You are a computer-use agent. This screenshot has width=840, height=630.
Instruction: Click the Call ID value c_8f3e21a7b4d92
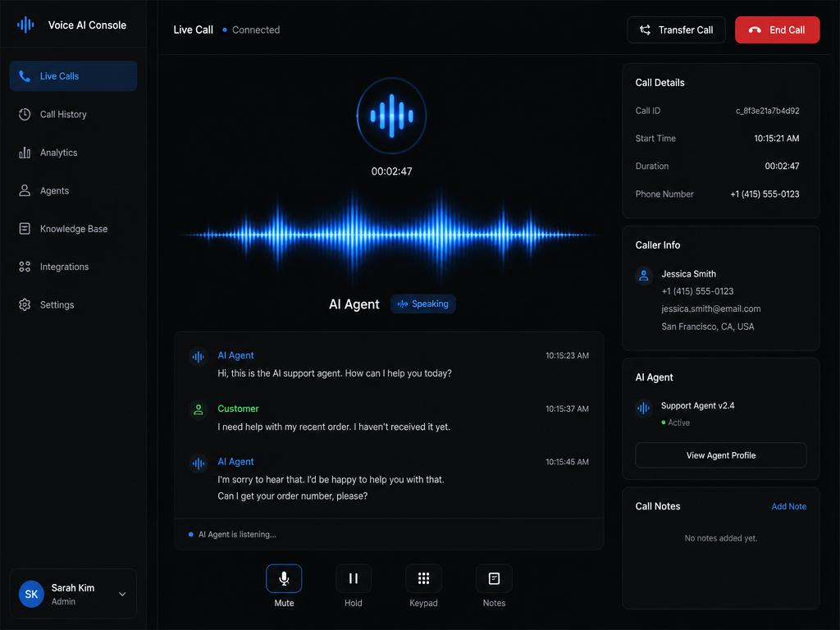[x=767, y=111]
